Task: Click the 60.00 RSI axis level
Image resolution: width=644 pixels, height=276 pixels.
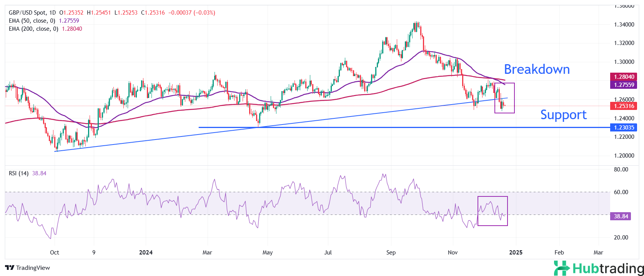Action: (621, 192)
